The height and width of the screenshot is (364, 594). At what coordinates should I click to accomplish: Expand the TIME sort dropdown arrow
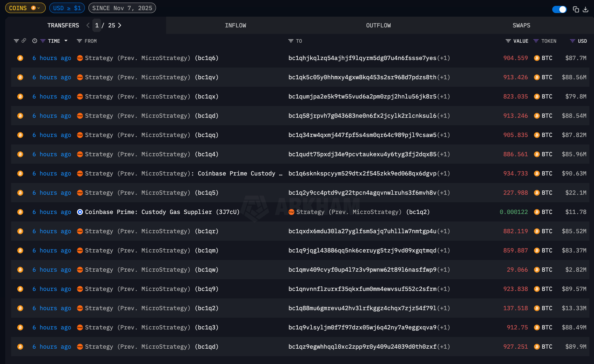(66, 41)
